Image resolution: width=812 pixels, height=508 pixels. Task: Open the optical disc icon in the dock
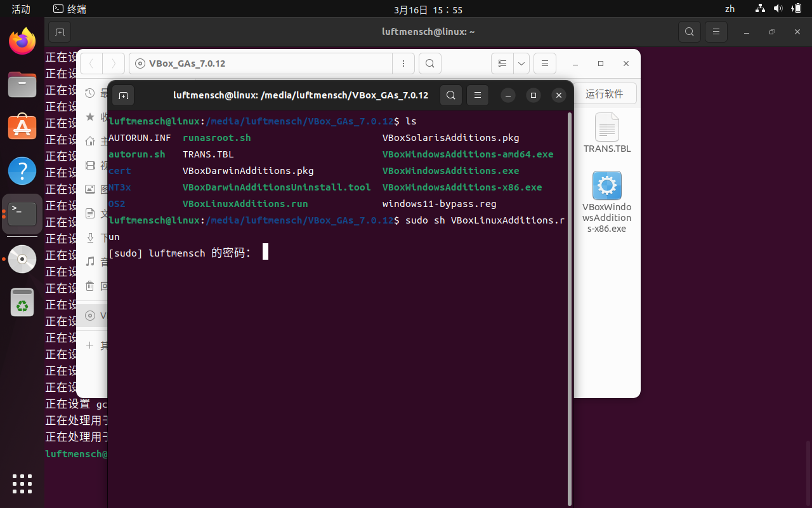click(22, 258)
